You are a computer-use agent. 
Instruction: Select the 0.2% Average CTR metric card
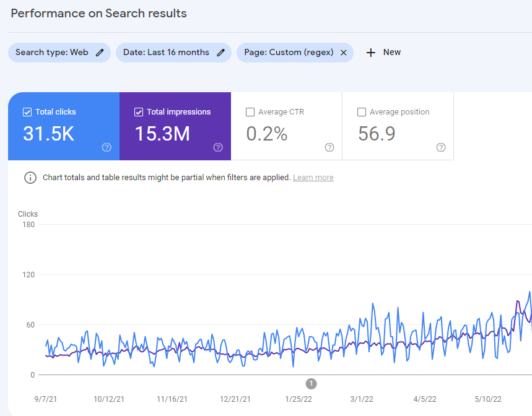pos(267,134)
